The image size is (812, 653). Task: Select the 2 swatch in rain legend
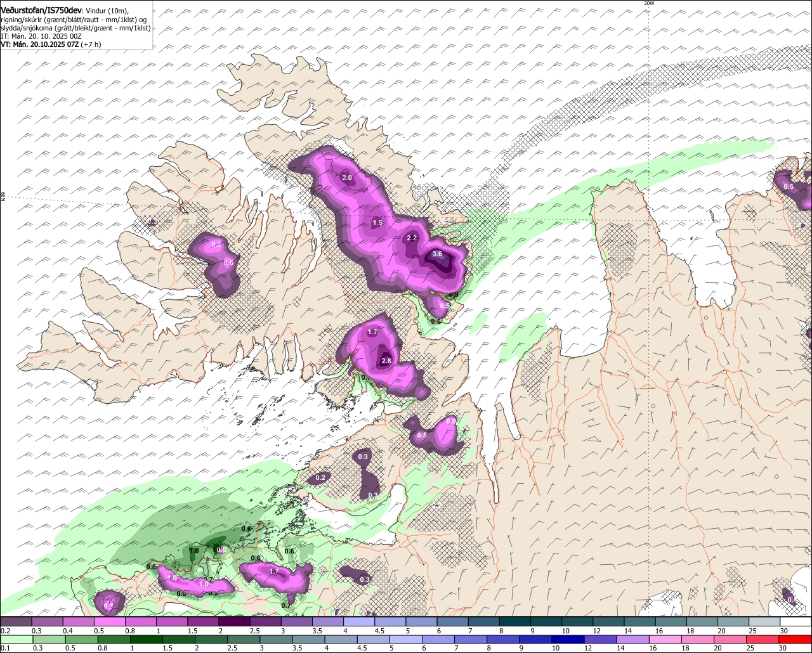(x=211, y=639)
